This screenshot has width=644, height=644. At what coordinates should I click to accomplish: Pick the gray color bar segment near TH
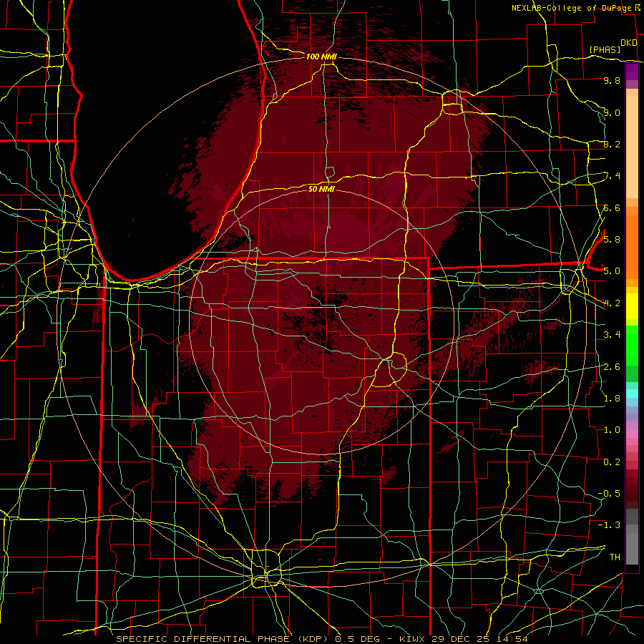(632, 548)
